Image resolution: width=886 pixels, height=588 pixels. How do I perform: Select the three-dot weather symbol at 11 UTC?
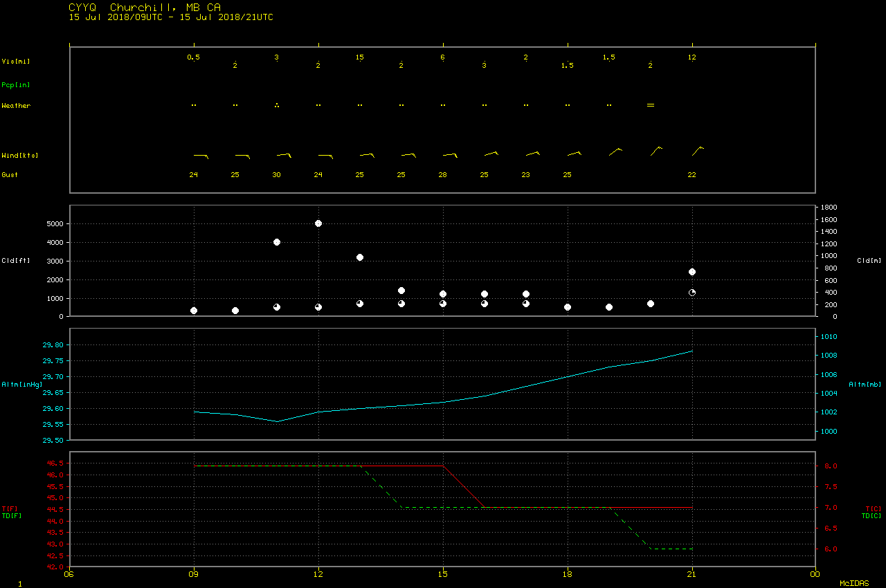277,105
